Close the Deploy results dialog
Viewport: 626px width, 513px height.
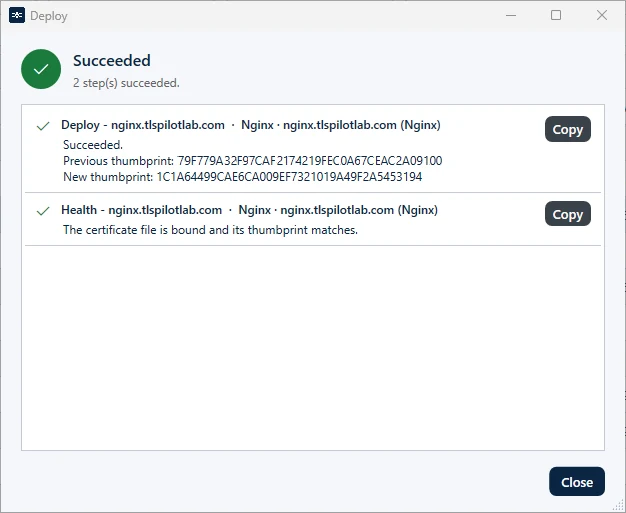tap(576, 481)
